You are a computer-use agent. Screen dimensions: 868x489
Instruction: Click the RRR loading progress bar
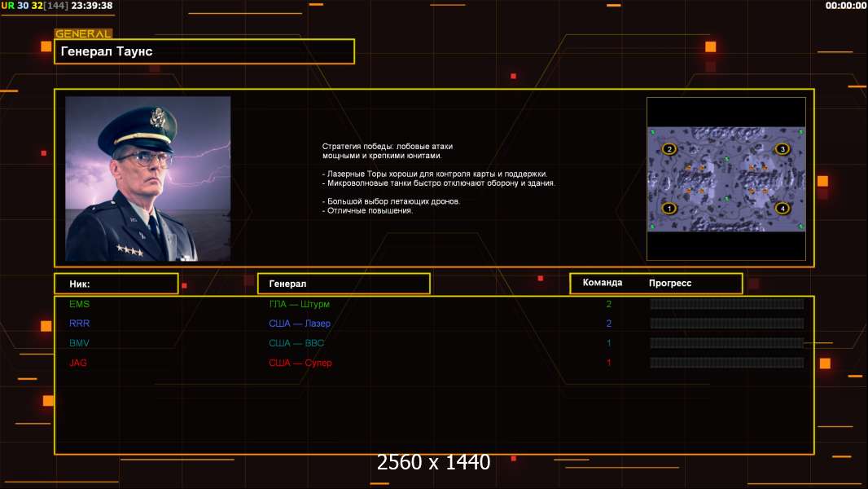(727, 324)
